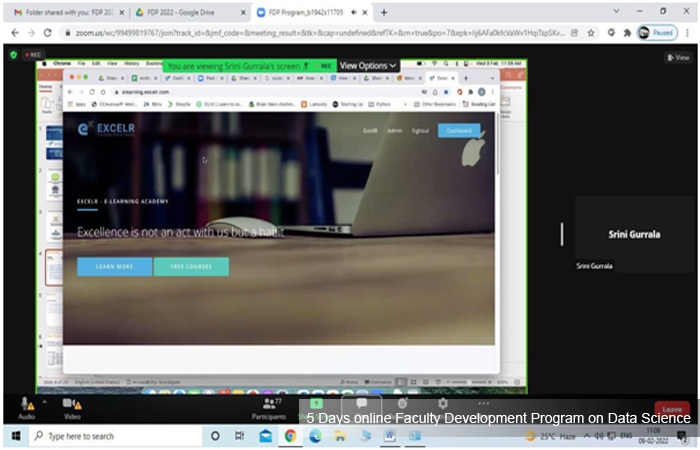Screen dimensions: 700x450
Task: Open Microsoft Edge from the taskbar
Action: click(x=315, y=436)
